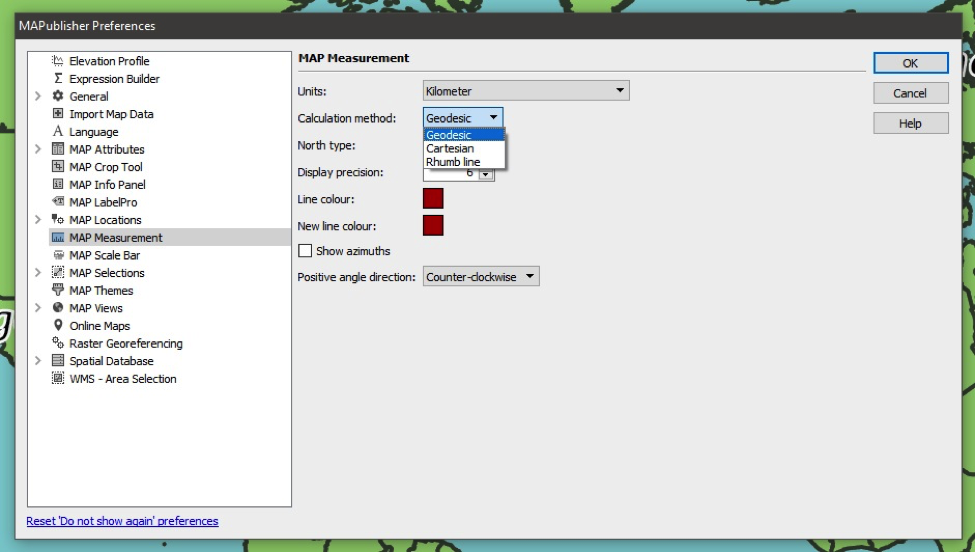Select the Elevation Profile tree entry
The height and width of the screenshot is (553, 975).
[109, 61]
